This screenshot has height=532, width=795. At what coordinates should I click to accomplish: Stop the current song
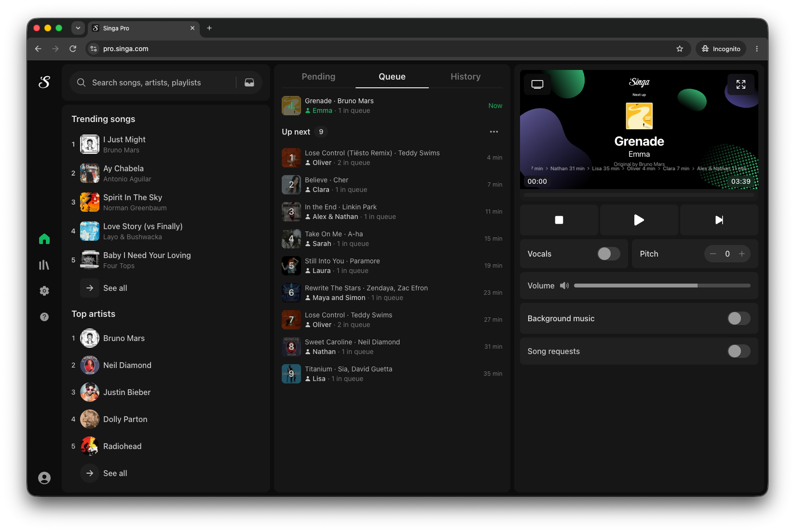pyautogui.click(x=559, y=220)
